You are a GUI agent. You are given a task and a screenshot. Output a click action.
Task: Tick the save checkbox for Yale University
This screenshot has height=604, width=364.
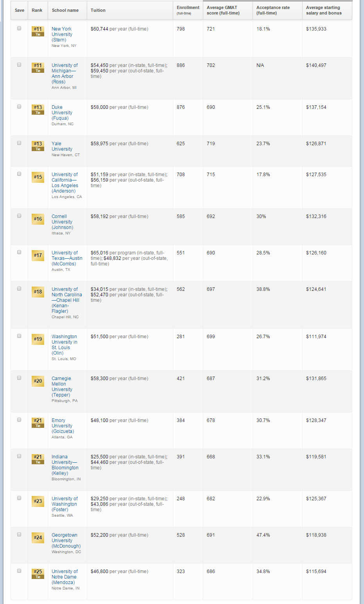tap(19, 143)
